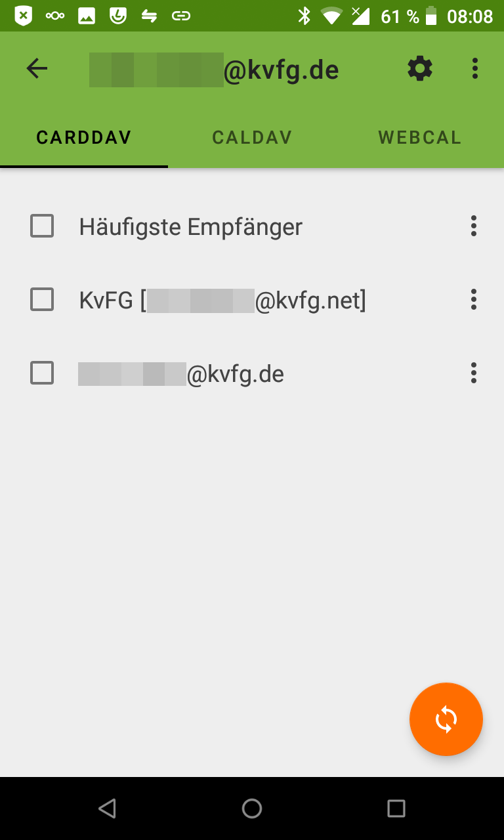Select the CARDDAV tab
This screenshot has width=504, height=840.
(x=84, y=137)
